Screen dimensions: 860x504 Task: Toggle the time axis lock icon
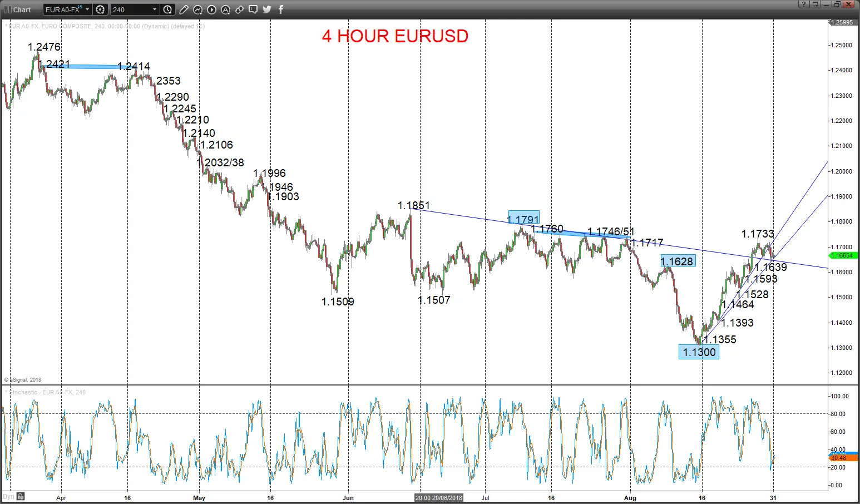[21, 496]
